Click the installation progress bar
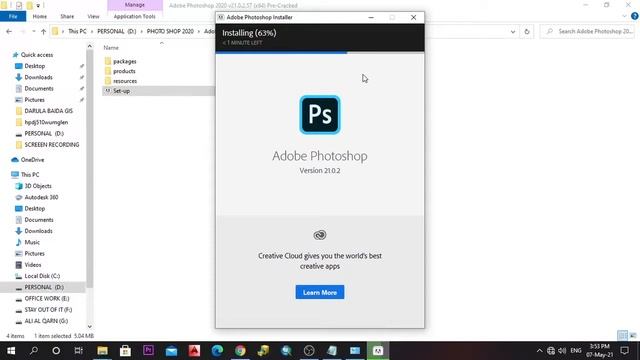This screenshot has width=640, height=360. click(320, 52)
